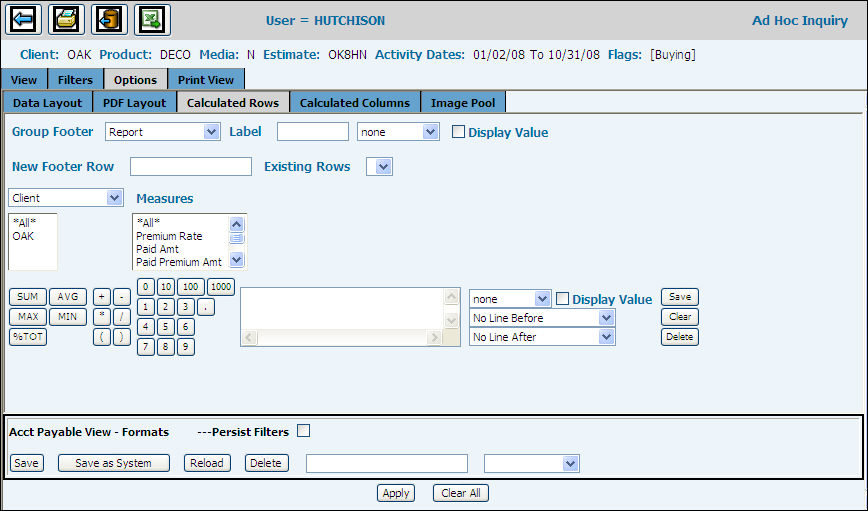Click the 1000 keypad button
This screenshot has height=511, width=868.
[x=221, y=287]
